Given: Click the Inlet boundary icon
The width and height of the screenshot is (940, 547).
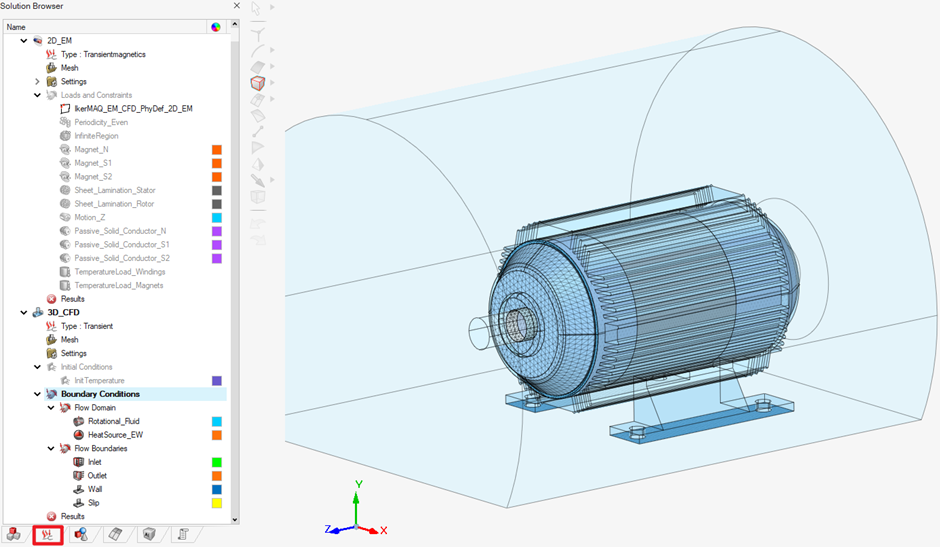Looking at the screenshot, I should pos(79,462).
